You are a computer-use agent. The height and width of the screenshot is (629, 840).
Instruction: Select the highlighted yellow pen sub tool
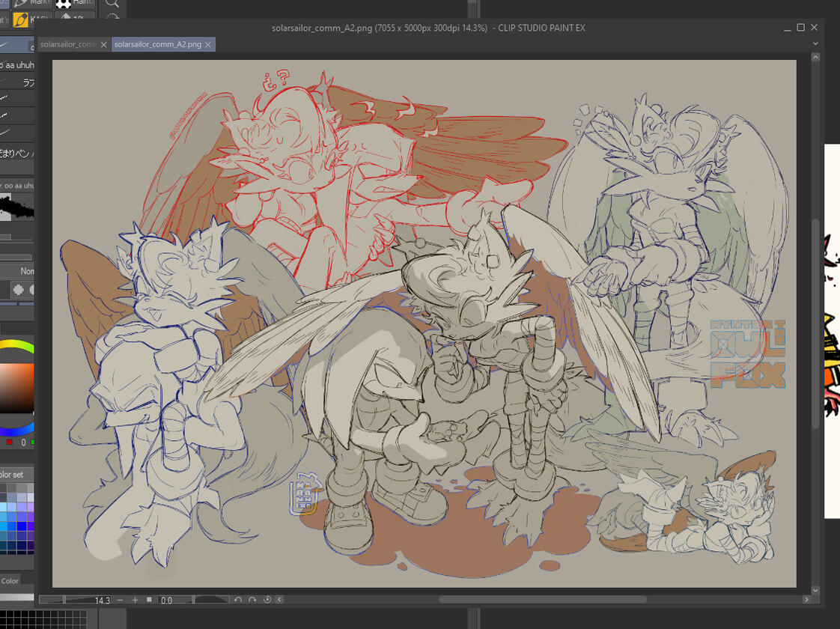pos(20,20)
